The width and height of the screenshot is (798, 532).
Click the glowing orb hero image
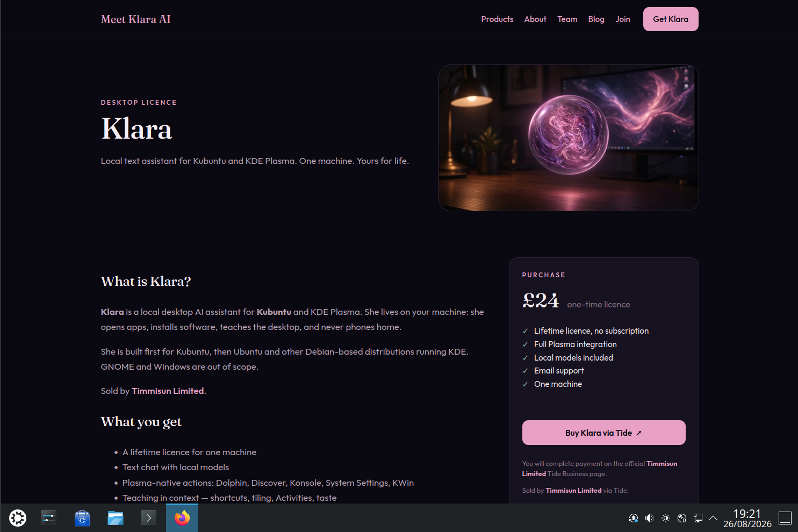point(569,138)
